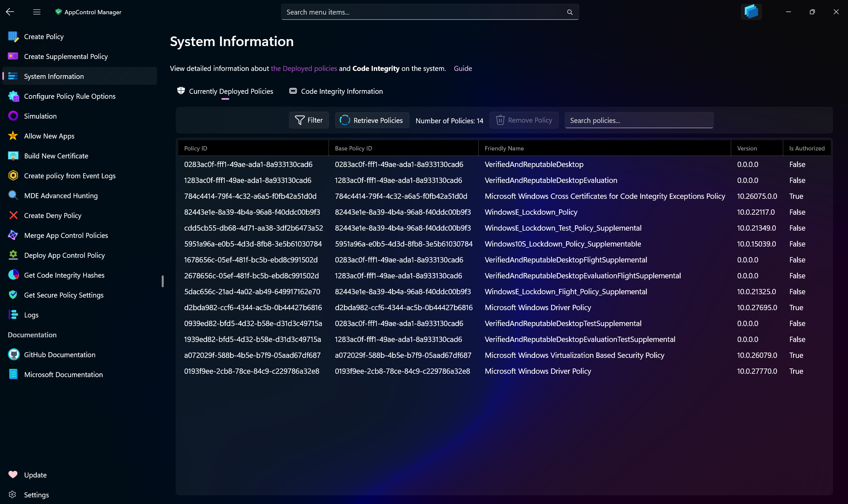The height and width of the screenshot is (504, 848).
Task: Open the Filter options dropdown
Action: (309, 120)
